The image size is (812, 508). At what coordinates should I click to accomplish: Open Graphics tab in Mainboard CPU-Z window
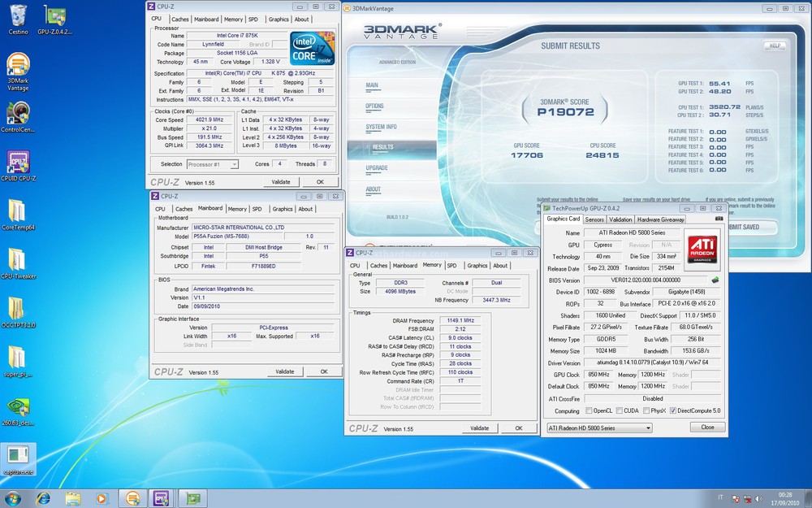[x=283, y=209]
